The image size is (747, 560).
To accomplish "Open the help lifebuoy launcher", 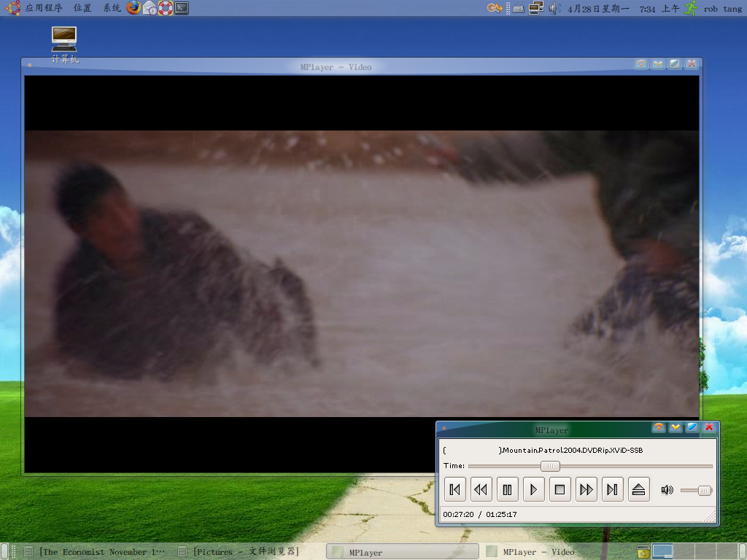I will (166, 8).
